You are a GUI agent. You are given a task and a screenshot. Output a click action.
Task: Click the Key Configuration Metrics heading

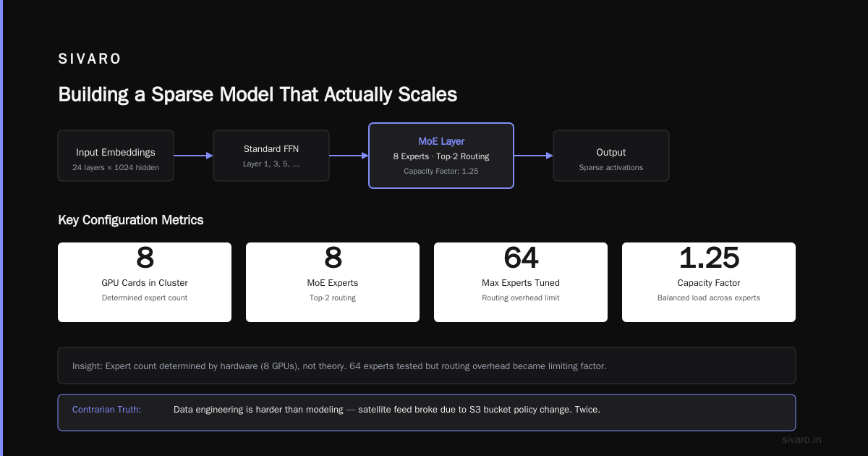pyautogui.click(x=131, y=220)
